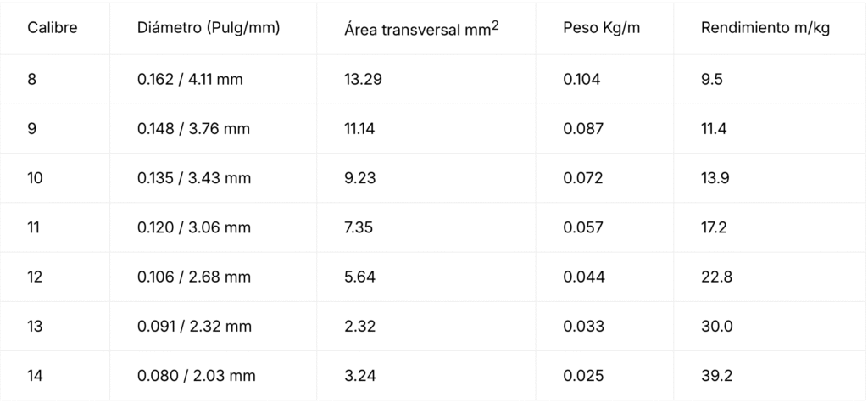Select diameter 0.091 / 2.32 mm
The width and height of the screenshot is (868, 403).
(194, 326)
